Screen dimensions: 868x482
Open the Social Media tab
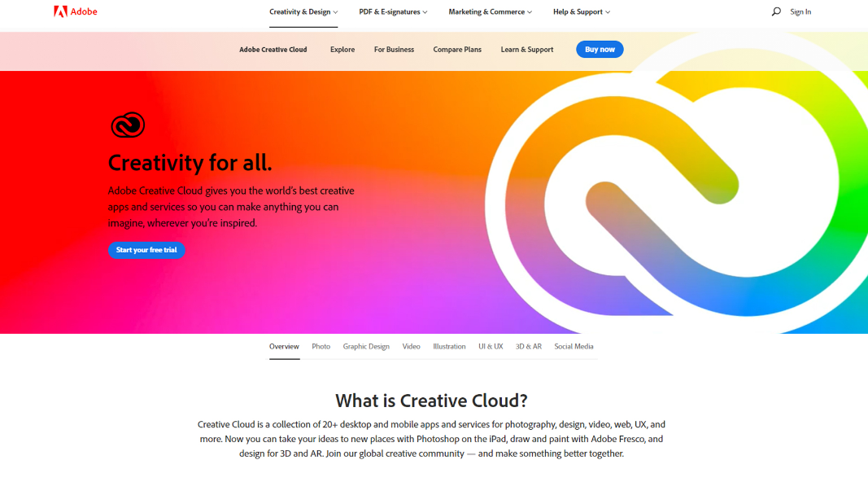pos(574,346)
